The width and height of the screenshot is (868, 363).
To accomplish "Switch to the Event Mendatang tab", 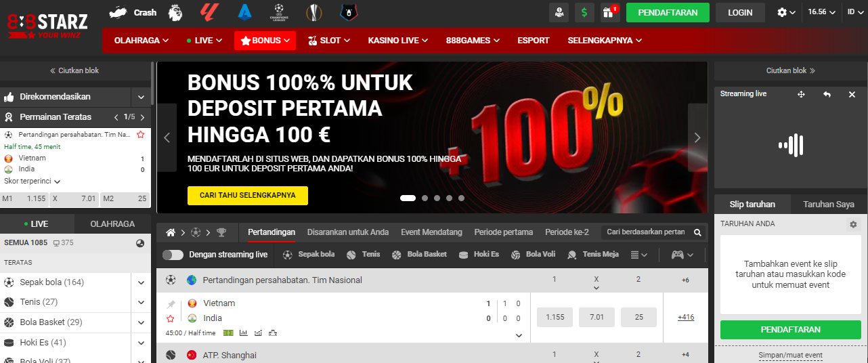I will click(431, 232).
